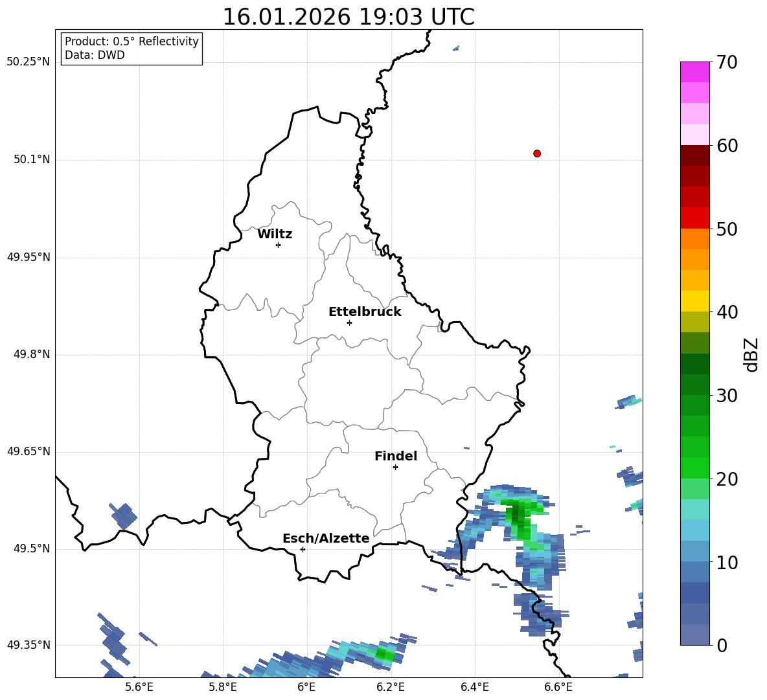This screenshot has height=700, width=767.
Task: Click the Esch/Alzette city label
Action: 326,538
